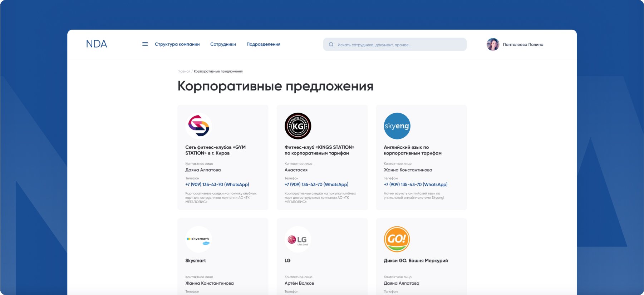Image resolution: width=644 pixels, height=295 pixels.
Task: Call the GYM STATION WhatsApp phone number
Action: point(217,185)
